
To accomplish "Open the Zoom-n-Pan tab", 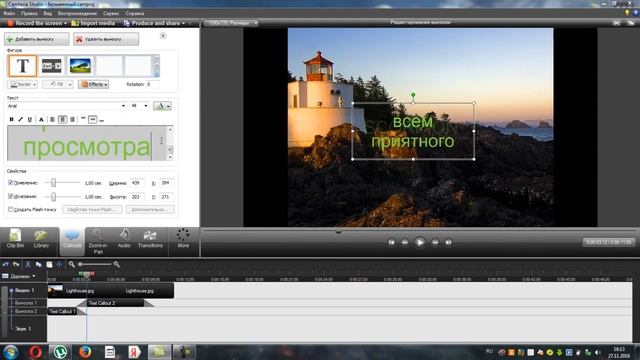I will point(98,241).
